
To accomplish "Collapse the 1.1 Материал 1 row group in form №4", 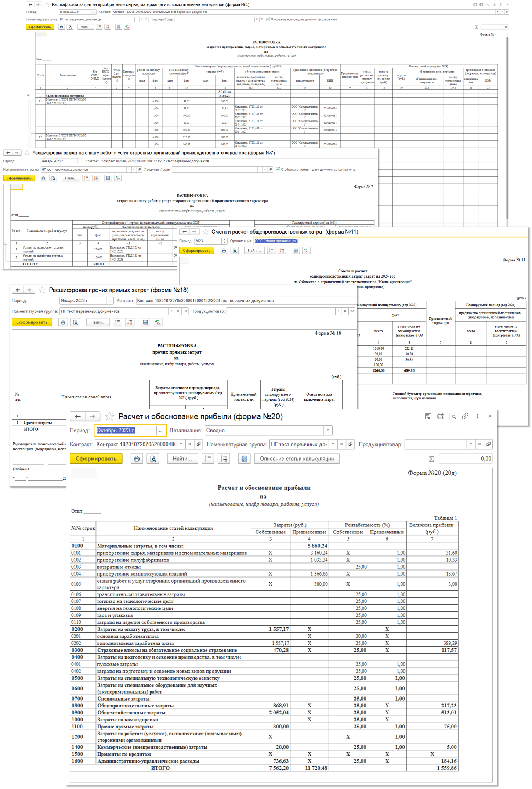I will pos(31,101).
